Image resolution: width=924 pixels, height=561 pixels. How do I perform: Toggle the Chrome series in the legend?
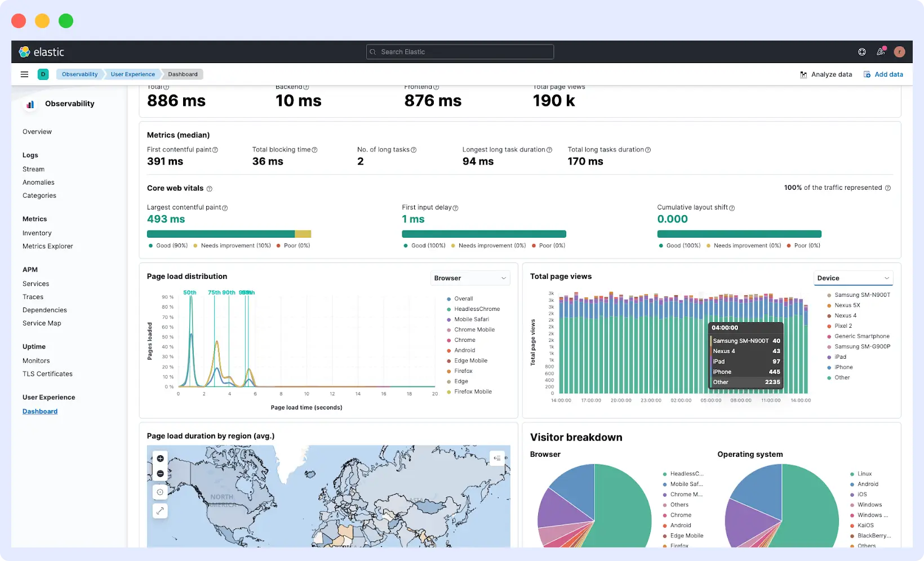click(463, 340)
